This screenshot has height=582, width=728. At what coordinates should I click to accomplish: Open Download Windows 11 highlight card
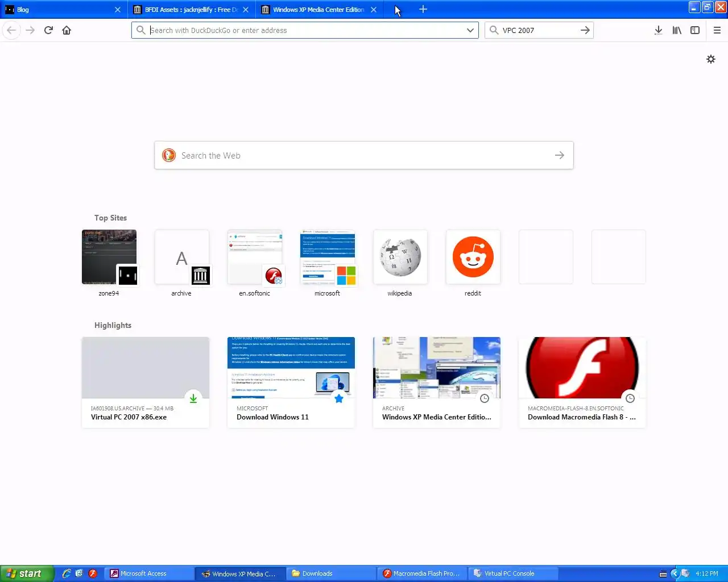pos(291,382)
